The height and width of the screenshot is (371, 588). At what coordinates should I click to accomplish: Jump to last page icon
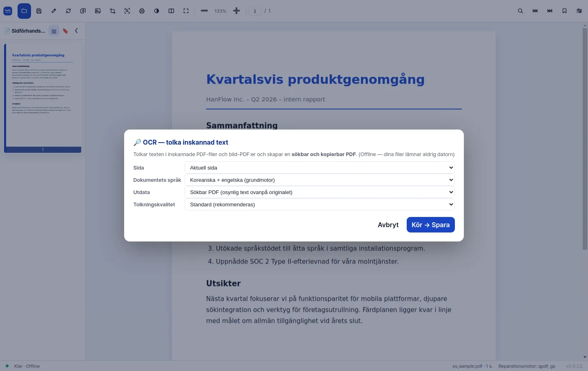pyautogui.click(x=550, y=11)
